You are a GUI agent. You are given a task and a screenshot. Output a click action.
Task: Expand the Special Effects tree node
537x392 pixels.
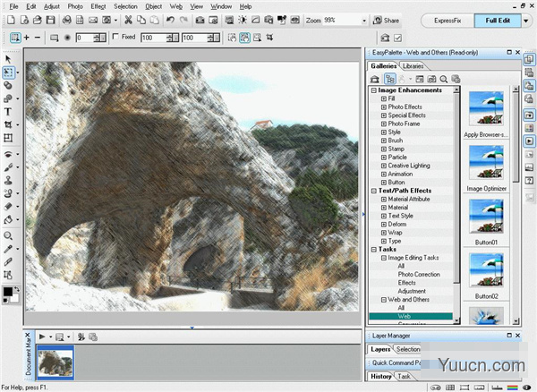pyautogui.click(x=384, y=115)
